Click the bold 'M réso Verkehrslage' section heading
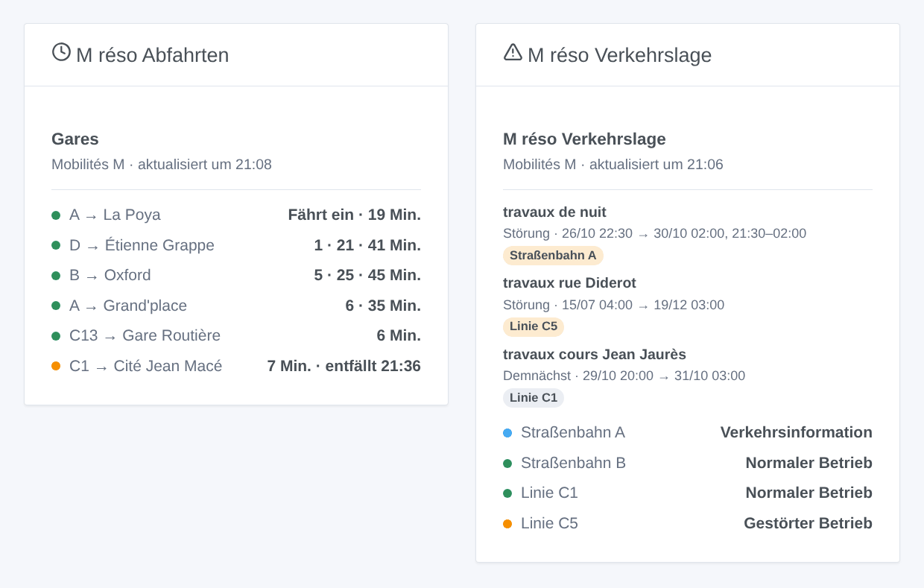924x588 pixels. 584,139
